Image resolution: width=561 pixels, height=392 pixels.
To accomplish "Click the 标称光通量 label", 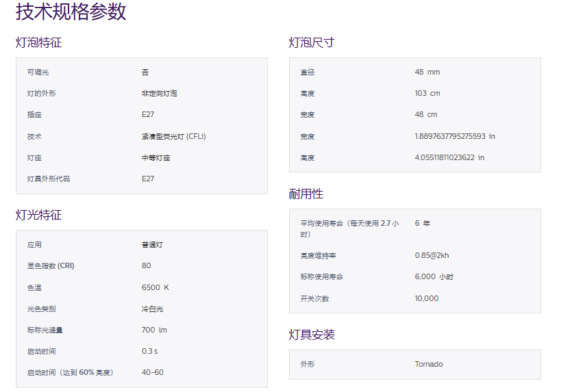I will tap(45, 330).
